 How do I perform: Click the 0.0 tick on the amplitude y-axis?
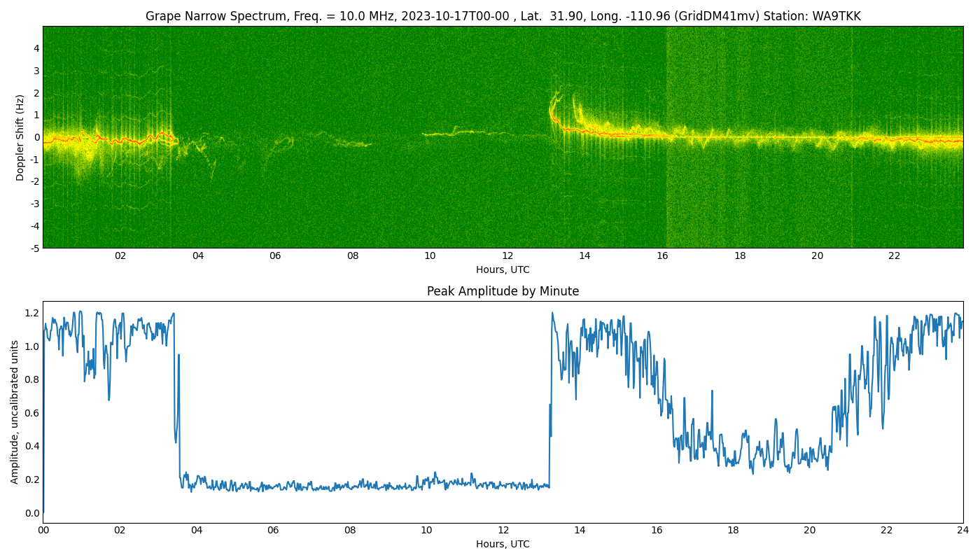click(32, 513)
